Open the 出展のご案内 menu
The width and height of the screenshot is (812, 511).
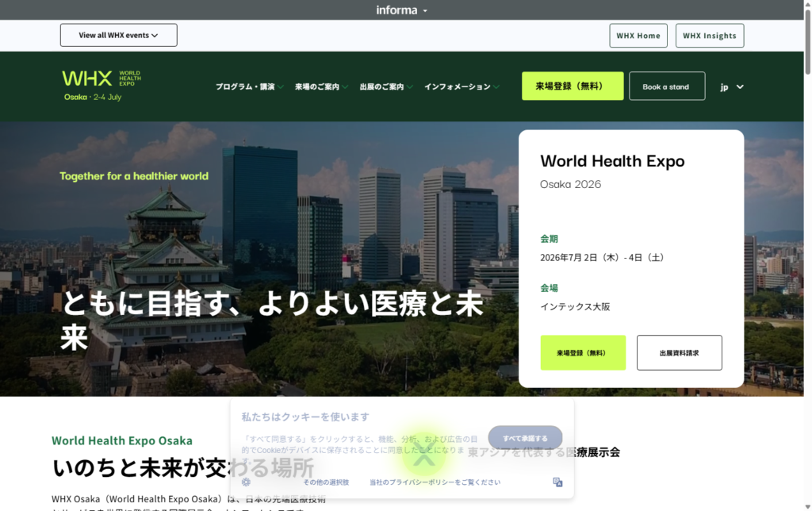point(386,86)
